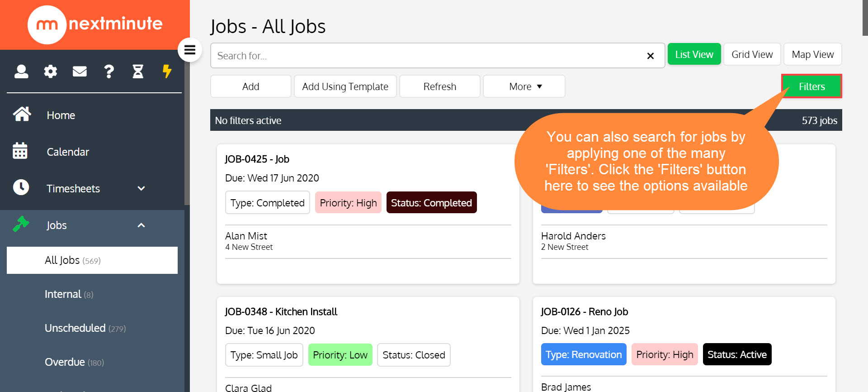Click Type: Renovation tag
868x392 pixels.
584,354
